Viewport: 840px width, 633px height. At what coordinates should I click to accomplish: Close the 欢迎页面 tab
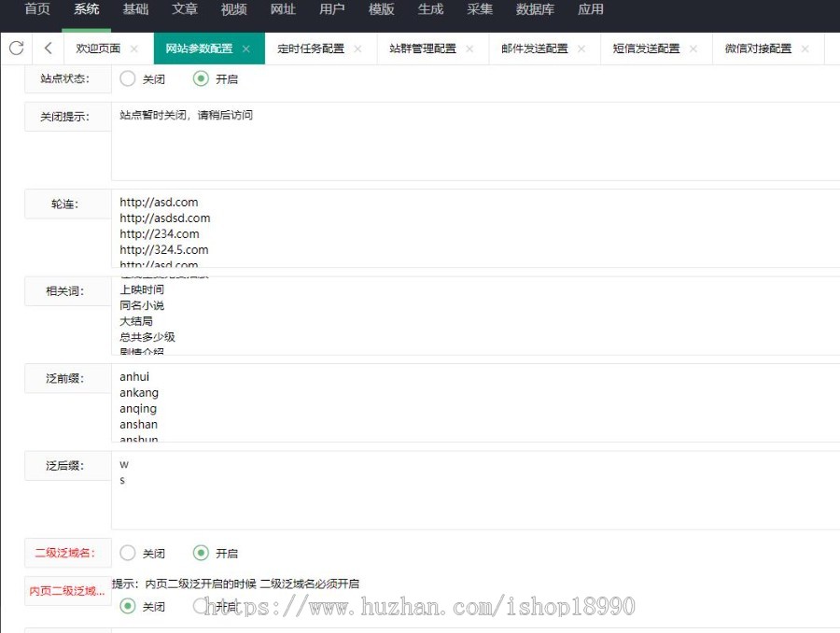[133, 49]
